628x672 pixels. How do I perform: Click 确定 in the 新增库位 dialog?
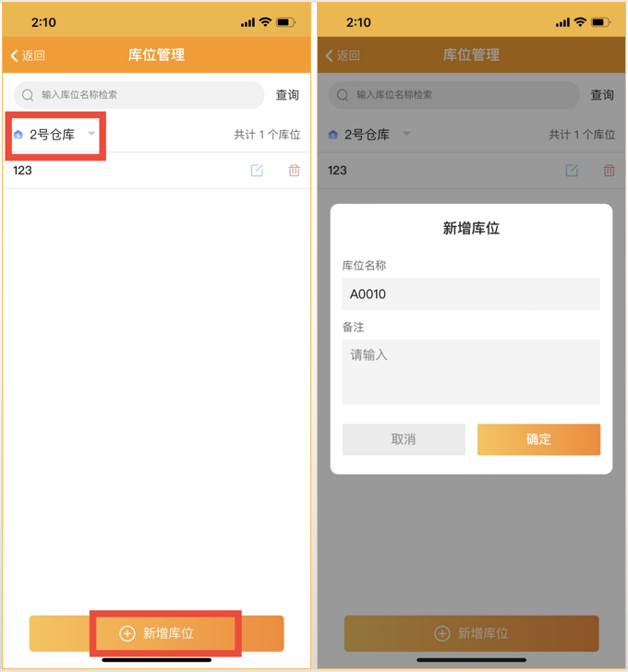click(538, 439)
